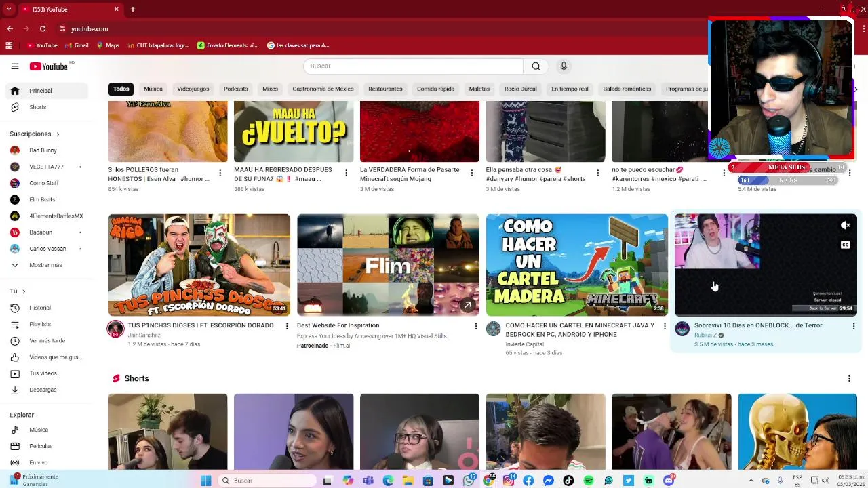Close the (558) YouTube tab

point(116,9)
